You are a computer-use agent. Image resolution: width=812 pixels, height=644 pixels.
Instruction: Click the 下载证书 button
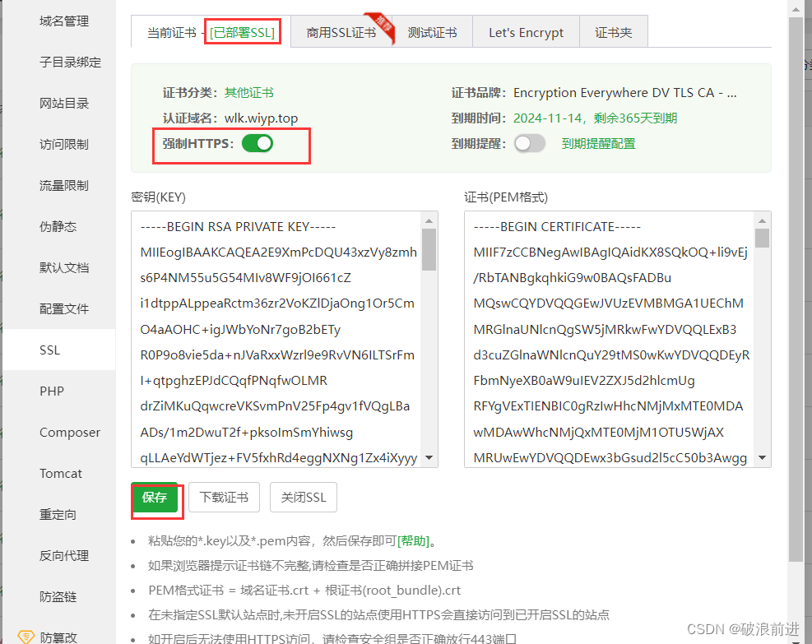[x=224, y=497]
